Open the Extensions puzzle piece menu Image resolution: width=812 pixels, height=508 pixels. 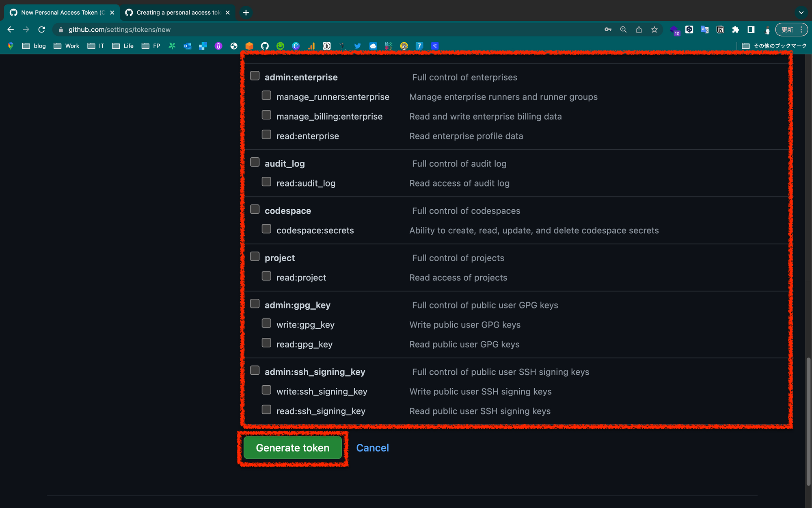point(736,30)
